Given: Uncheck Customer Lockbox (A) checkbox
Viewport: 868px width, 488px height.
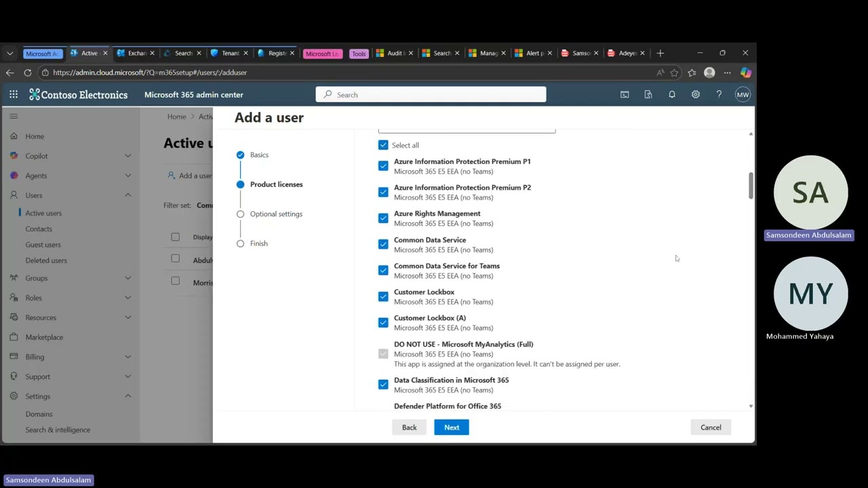Looking at the screenshot, I should 383,323.
